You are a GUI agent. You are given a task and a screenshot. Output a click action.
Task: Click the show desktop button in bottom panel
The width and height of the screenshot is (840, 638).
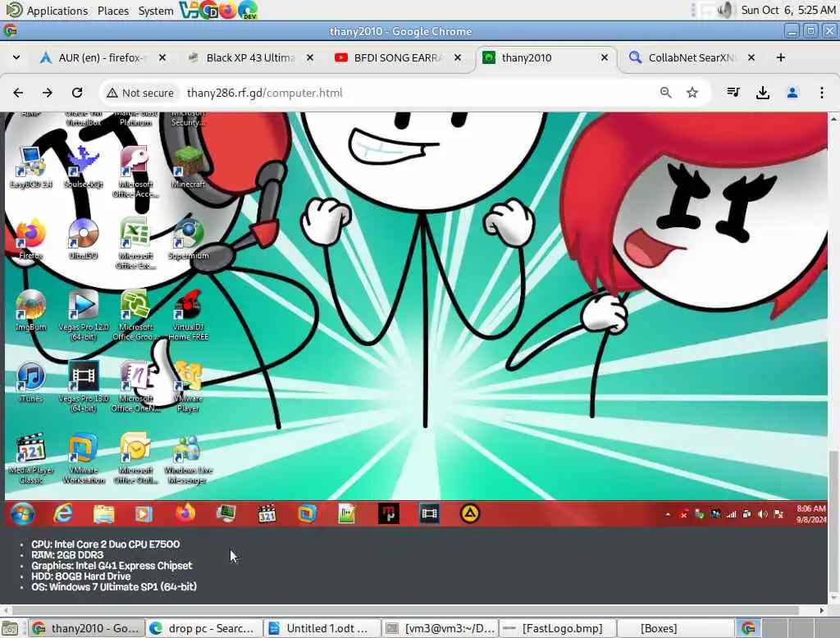click(x=10, y=628)
